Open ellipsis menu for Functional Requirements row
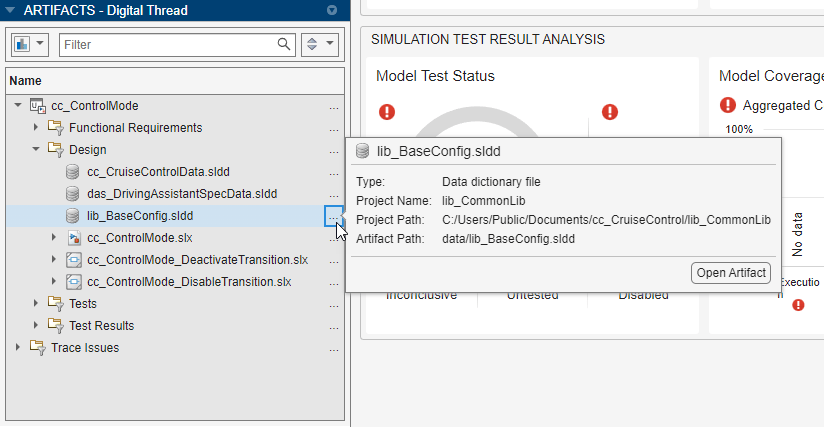Image resolution: width=824 pixels, height=427 pixels. coord(334,129)
